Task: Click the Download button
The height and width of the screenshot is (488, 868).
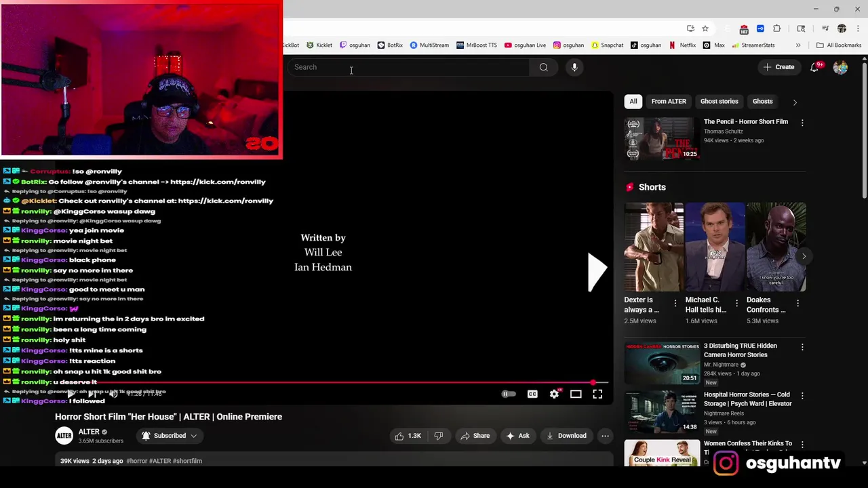Action: tap(566, 436)
